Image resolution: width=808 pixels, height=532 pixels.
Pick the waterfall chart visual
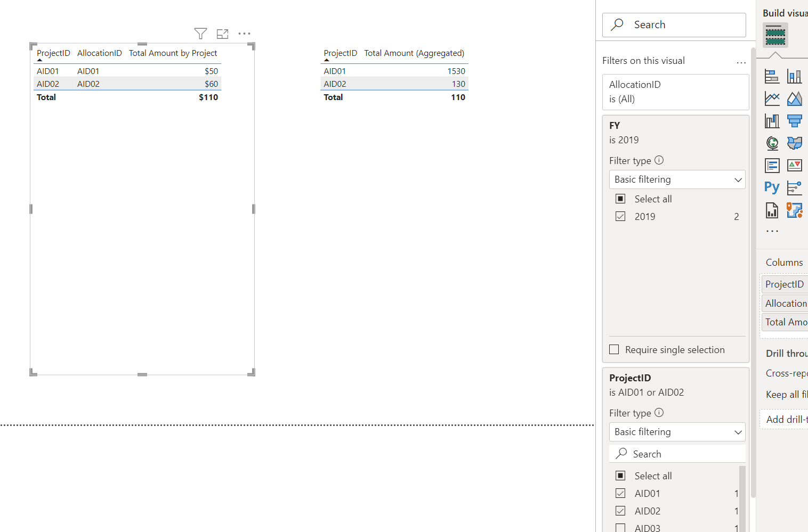click(x=772, y=121)
